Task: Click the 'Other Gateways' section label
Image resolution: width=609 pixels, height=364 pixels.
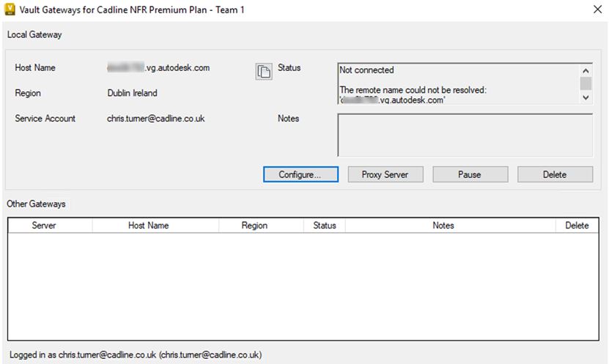Action: coord(36,204)
